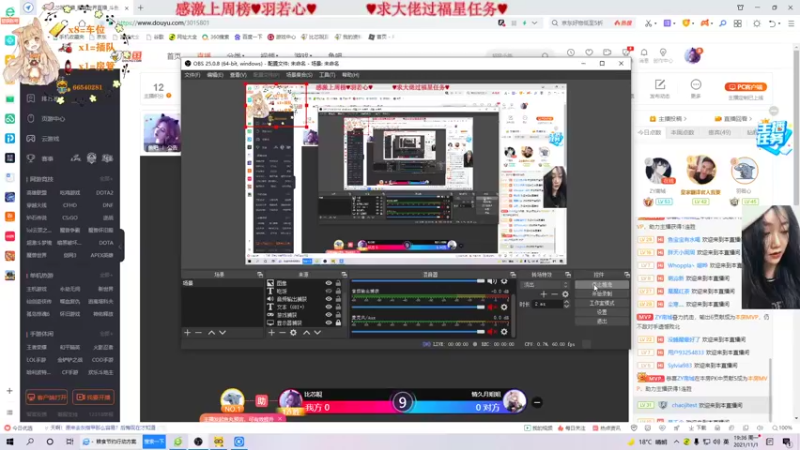Move scene up with arrow icon

(211, 333)
